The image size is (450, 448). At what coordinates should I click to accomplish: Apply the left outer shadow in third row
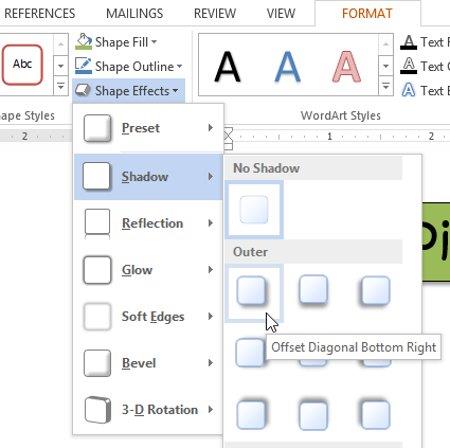coord(251,415)
